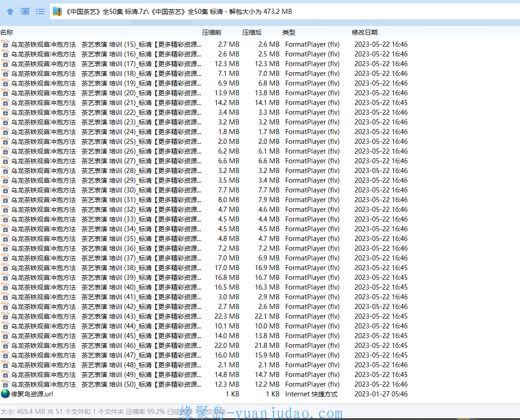Click the 14.7 MB compressed size of 培训 (49)

tap(267, 375)
